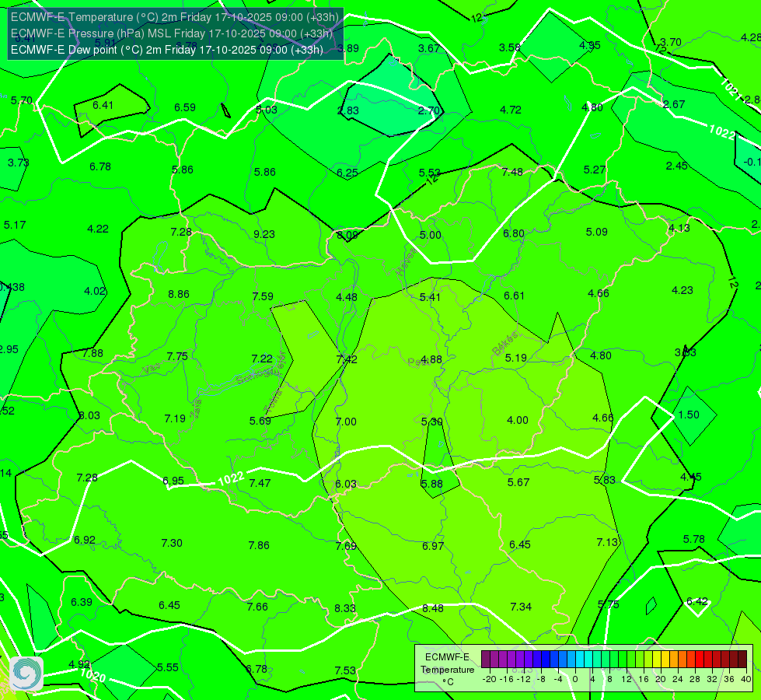Screen dimensions: 761x700
Task: Click the 6.41 dew point value
Action: click(x=103, y=106)
